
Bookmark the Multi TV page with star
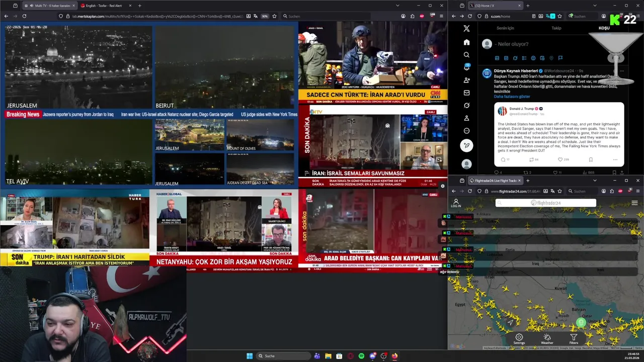pyautogui.click(x=274, y=16)
